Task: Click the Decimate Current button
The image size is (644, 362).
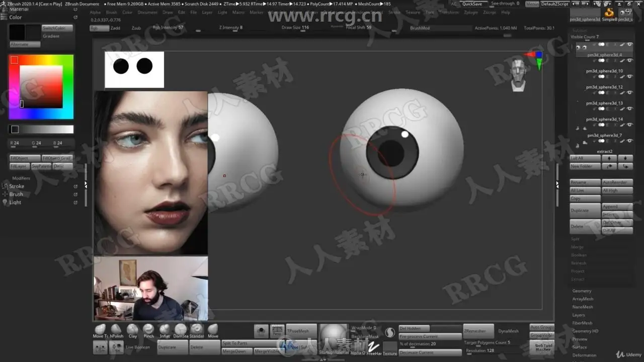Action: [x=430, y=352]
